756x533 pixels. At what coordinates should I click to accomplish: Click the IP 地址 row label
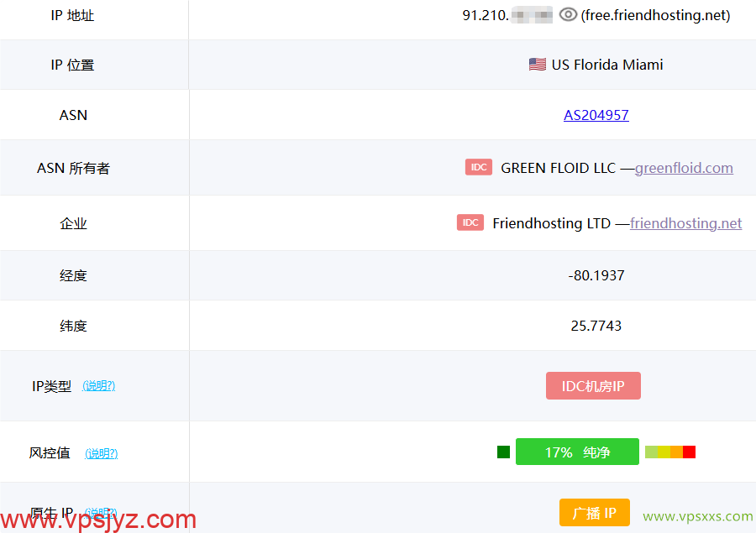pos(72,15)
